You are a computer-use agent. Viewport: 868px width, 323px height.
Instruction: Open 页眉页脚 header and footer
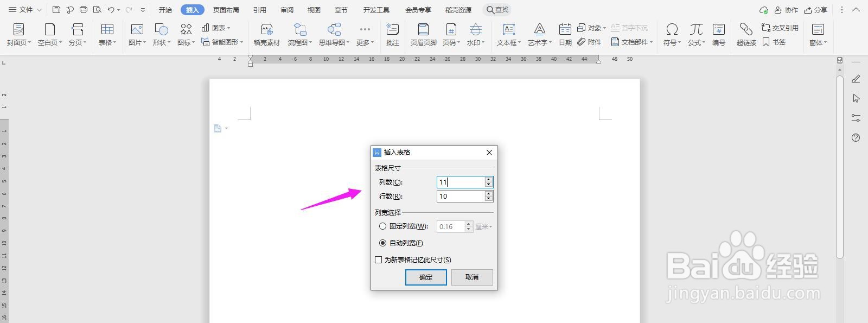click(x=424, y=35)
